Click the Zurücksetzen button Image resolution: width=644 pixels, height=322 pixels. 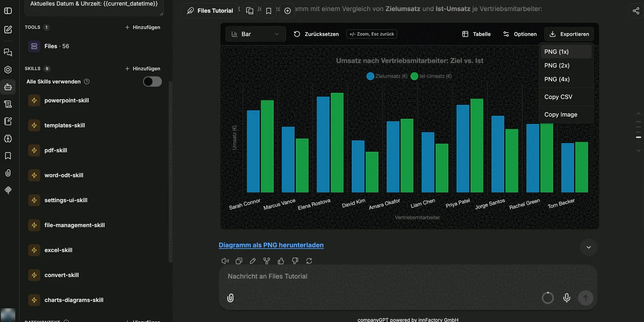tap(316, 34)
